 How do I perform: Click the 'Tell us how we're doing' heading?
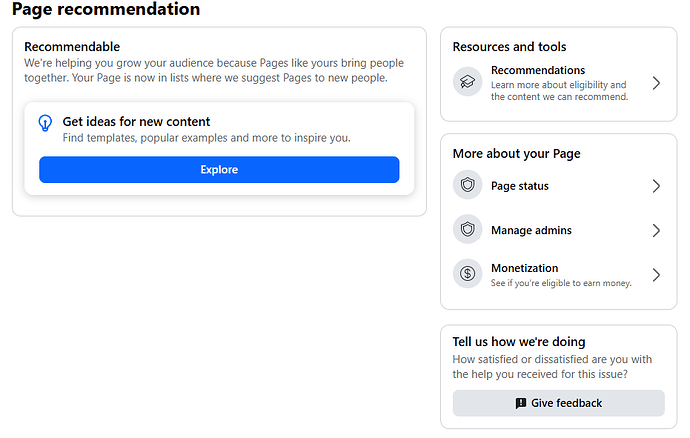[519, 342]
